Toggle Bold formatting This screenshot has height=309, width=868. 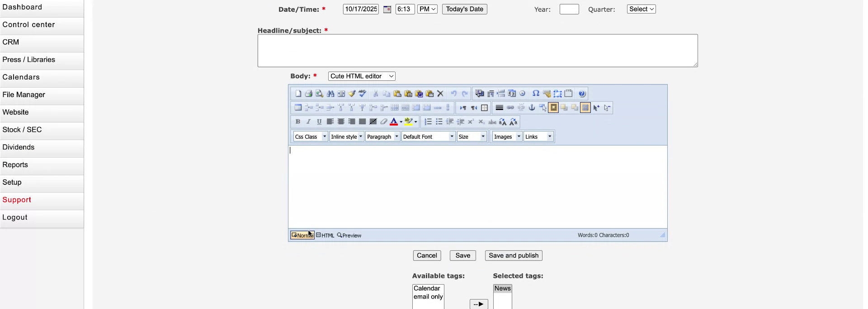(x=298, y=122)
